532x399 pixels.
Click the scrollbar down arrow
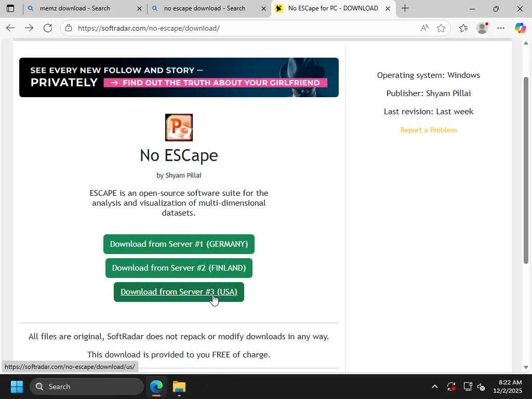pos(526,367)
